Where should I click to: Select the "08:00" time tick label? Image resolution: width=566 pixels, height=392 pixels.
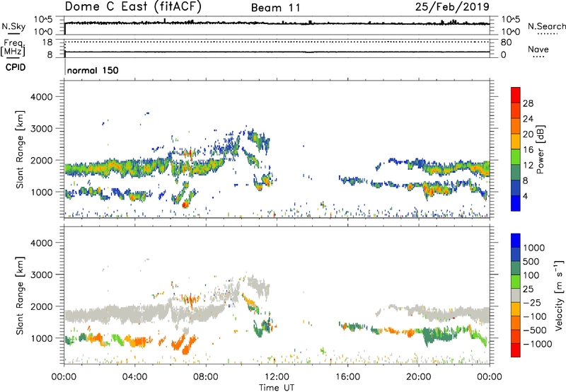tap(206, 377)
